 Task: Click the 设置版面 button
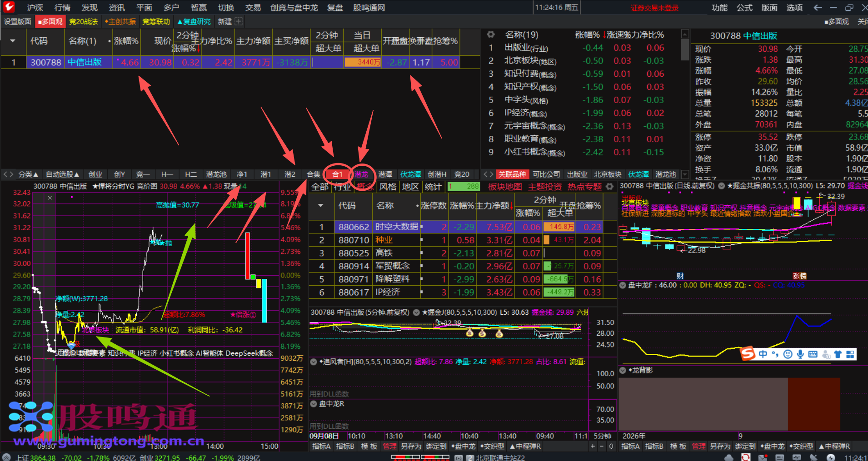point(17,21)
